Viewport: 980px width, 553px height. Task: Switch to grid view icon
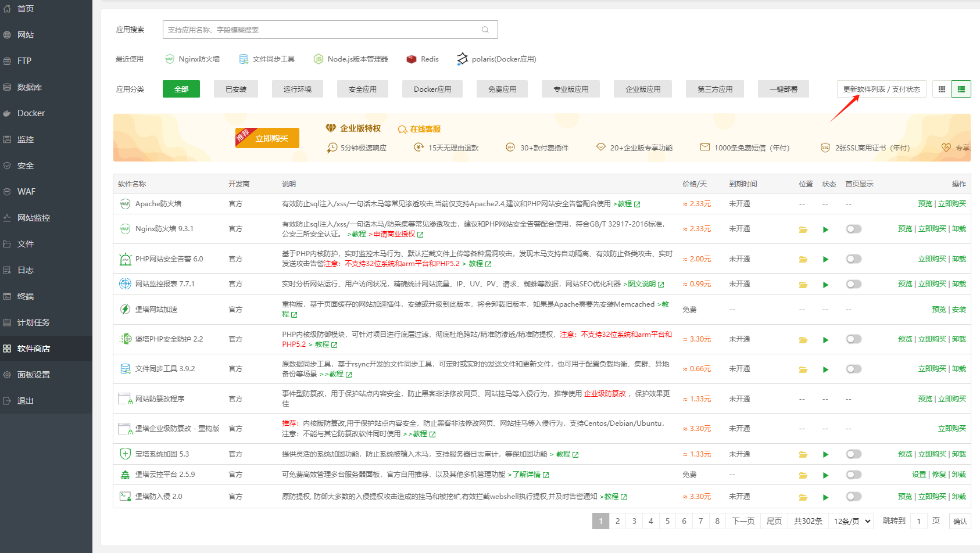[x=942, y=89]
